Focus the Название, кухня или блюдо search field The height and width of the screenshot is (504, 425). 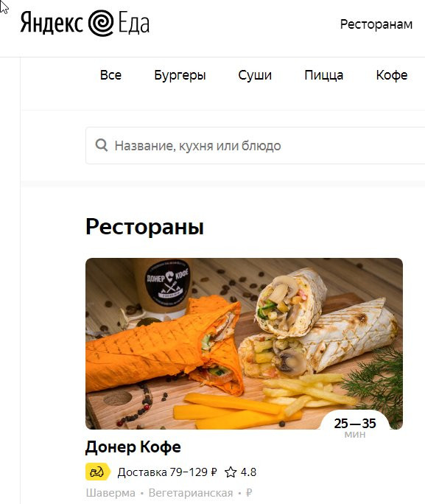point(256,146)
